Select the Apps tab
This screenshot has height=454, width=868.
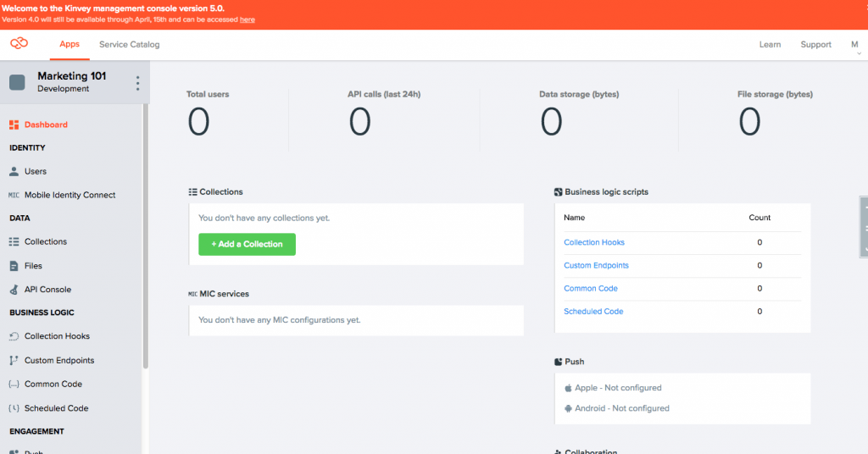click(70, 44)
